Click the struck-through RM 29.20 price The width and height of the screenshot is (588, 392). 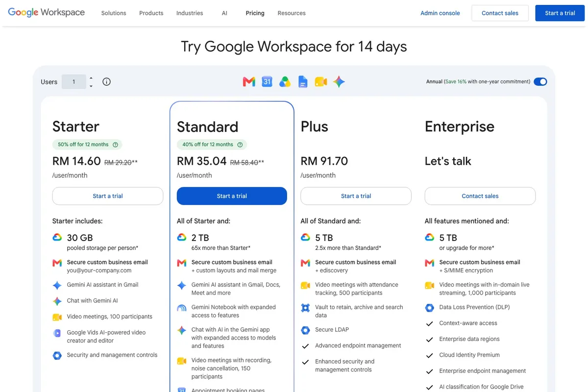(118, 163)
